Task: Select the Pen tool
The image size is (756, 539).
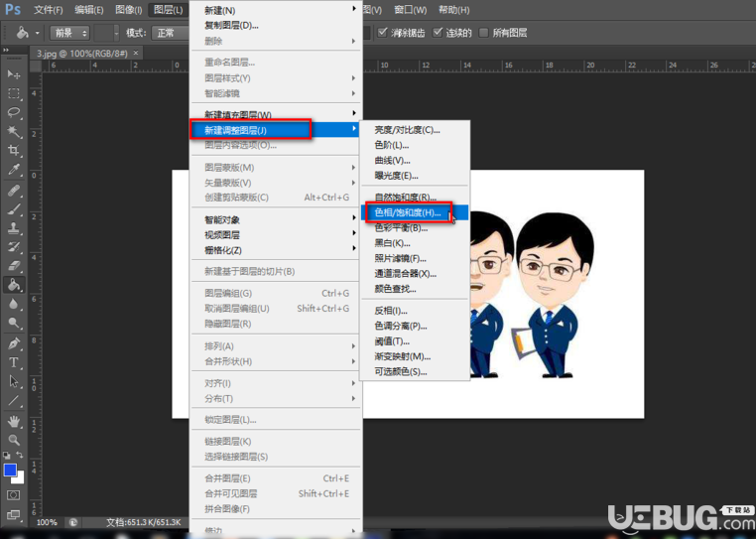Action: (14, 344)
